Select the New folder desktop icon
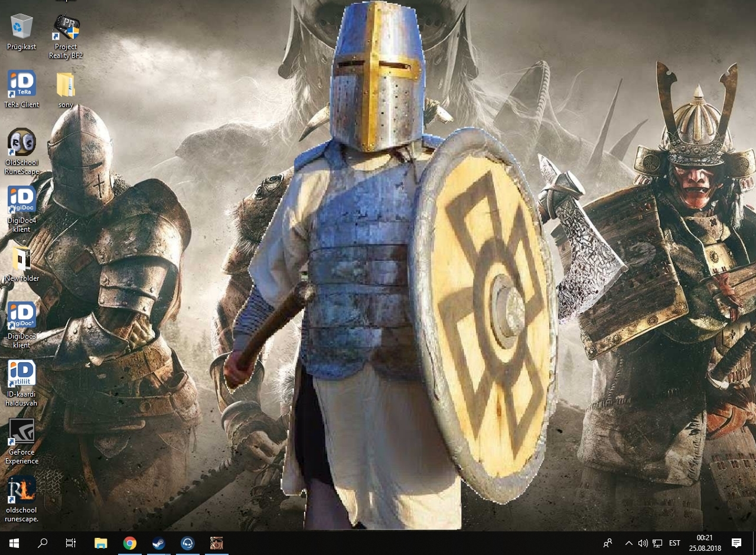756x555 pixels. point(22,264)
